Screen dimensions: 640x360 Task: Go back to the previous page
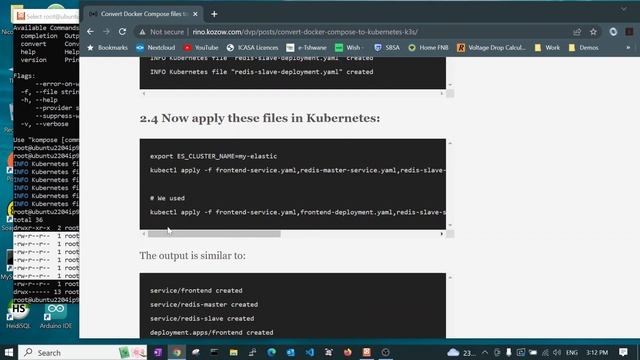[x=90, y=31]
